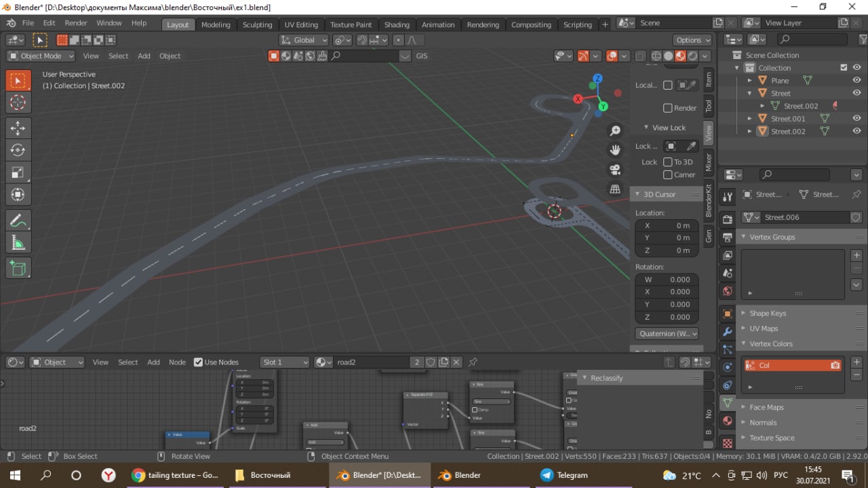Viewport: 868px width, 488px height.
Task: Add a new vertex group with plus
Action: point(856,255)
